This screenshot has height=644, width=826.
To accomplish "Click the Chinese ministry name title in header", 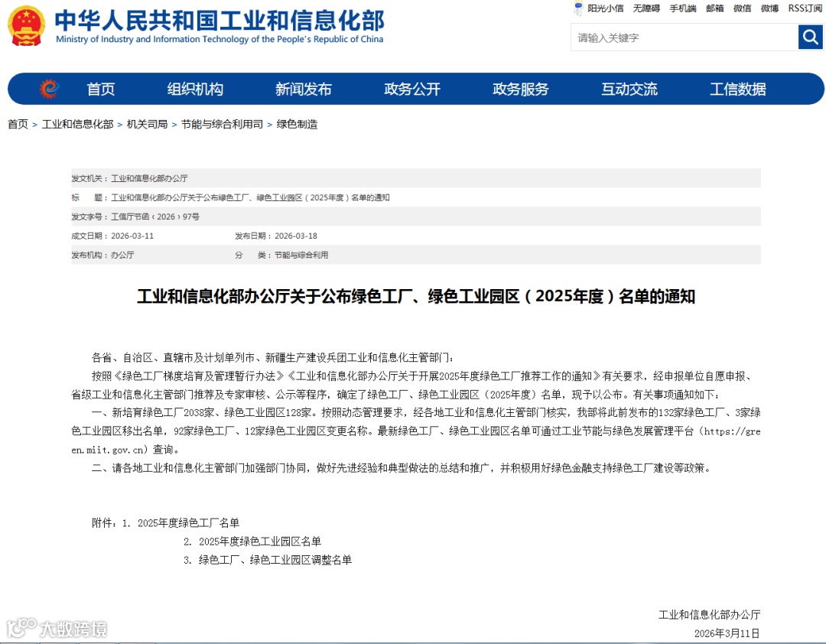I will (x=220, y=20).
